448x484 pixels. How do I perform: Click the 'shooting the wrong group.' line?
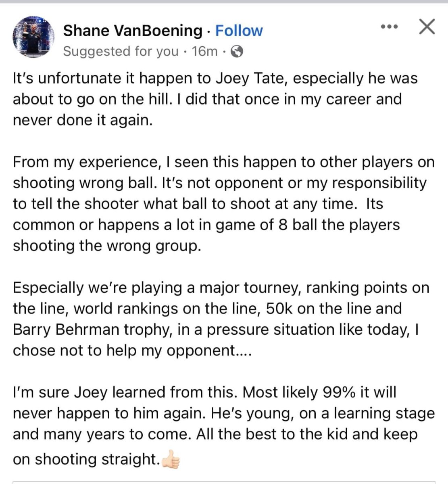point(106,246)
